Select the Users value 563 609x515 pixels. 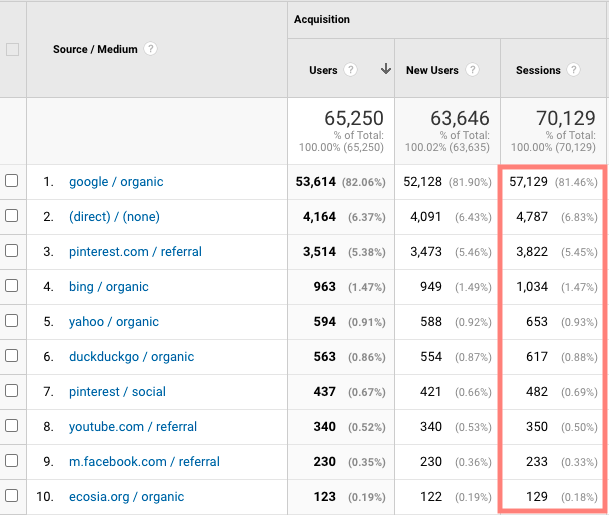324,357
